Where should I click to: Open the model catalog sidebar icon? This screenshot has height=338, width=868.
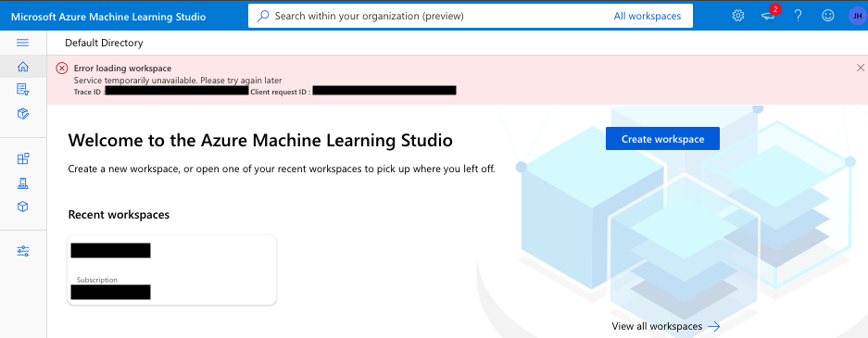click(23, 89)
